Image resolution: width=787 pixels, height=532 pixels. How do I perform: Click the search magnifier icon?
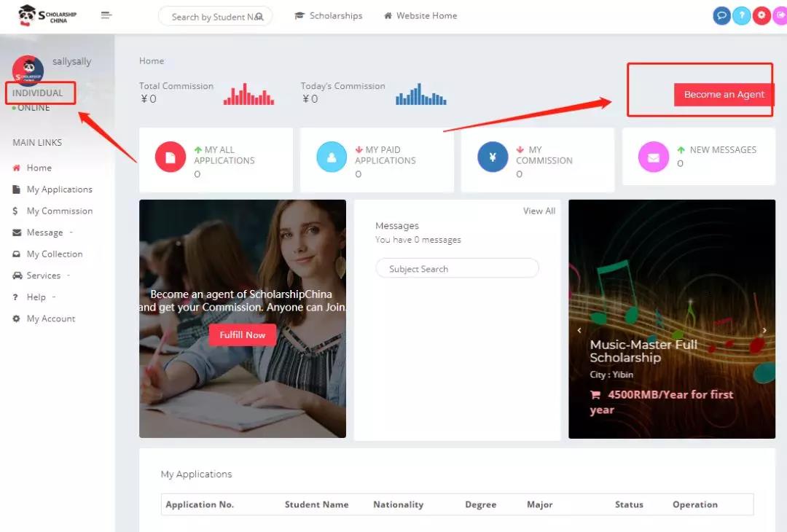coord(259,17)
